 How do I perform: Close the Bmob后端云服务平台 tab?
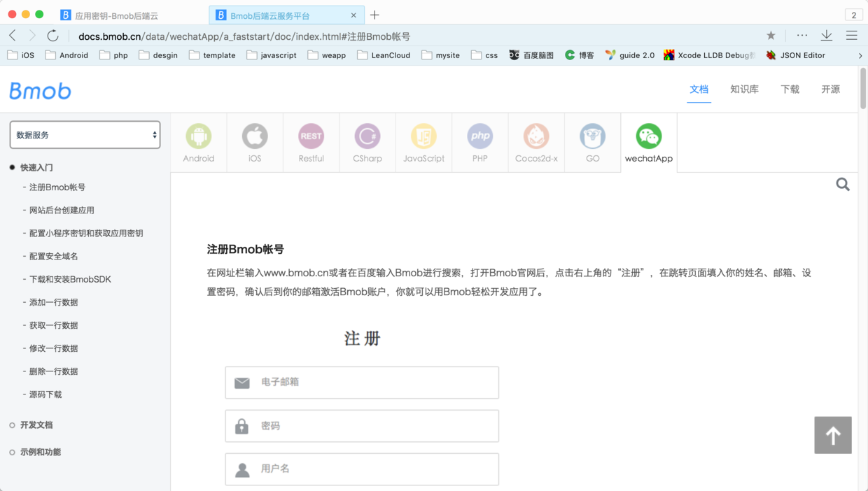(x=353, y=15)
